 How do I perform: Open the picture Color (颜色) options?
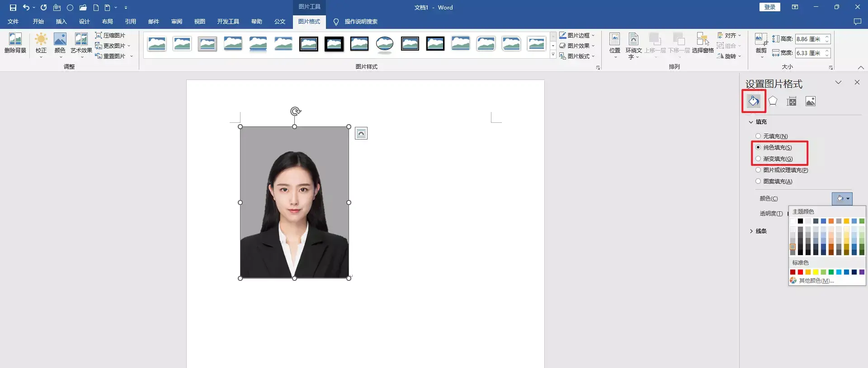[x=60, y=44]
